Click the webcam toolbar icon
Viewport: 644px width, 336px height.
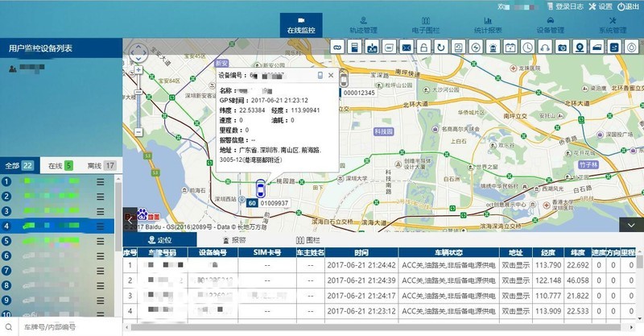(580, 48)
